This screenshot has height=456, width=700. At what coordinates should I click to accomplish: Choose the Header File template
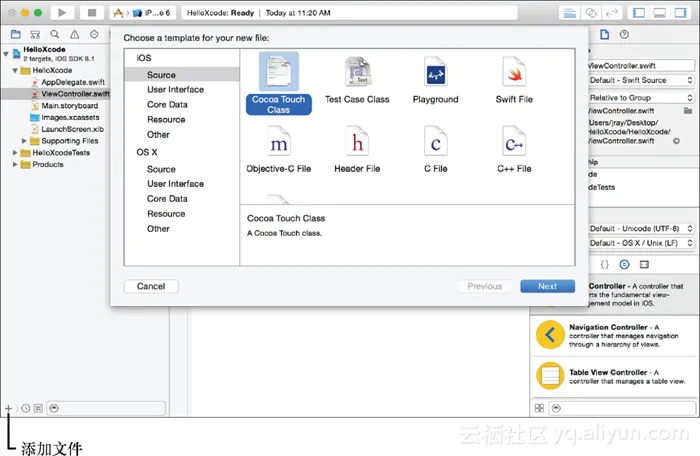pos(357,149)
